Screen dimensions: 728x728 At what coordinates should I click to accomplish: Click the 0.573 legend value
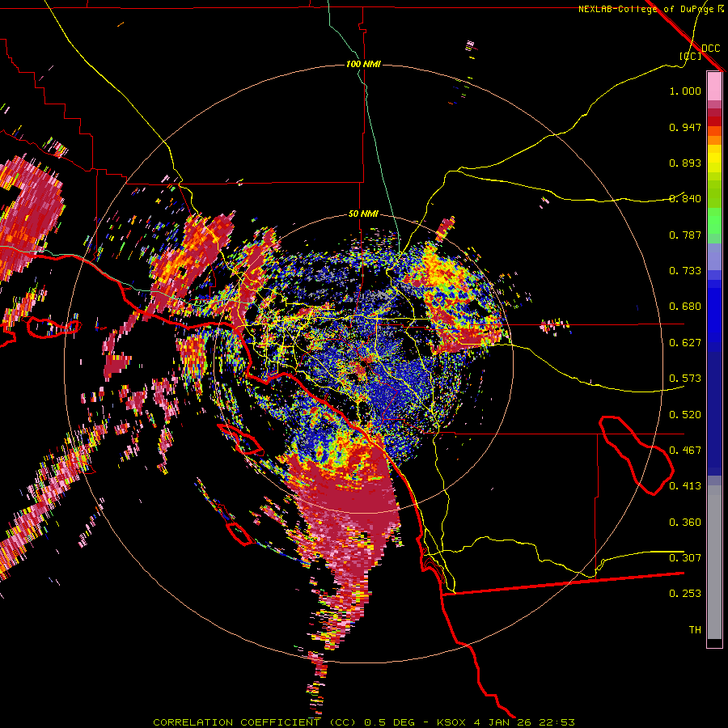pyautogui.click(x=685, y=379)
